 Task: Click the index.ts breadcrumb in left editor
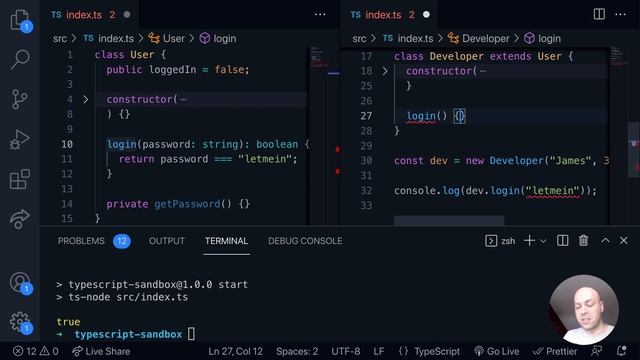(x=109, y=38)
